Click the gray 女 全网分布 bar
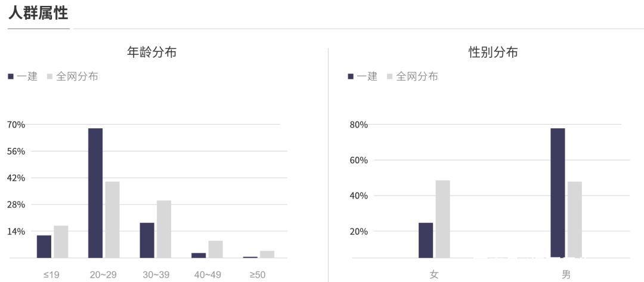Viewport: 644px width, 282px height. click(x=442, y=219)
